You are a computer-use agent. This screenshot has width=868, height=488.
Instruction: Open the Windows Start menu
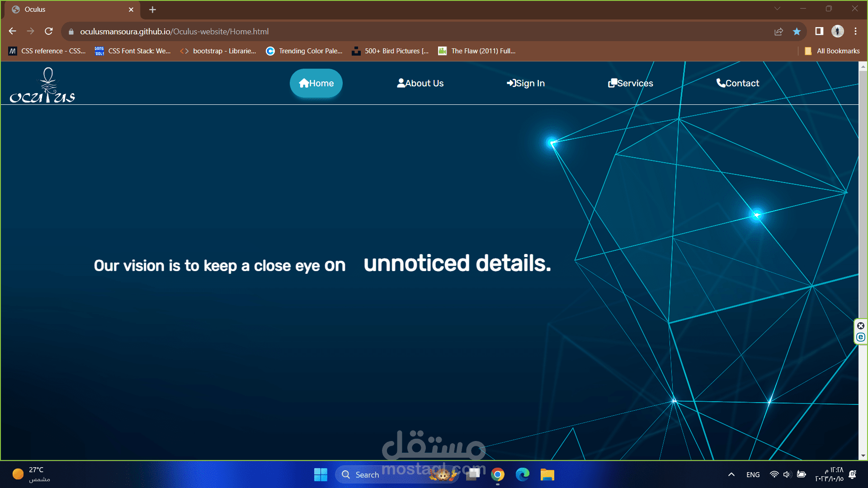coord(321,474)
